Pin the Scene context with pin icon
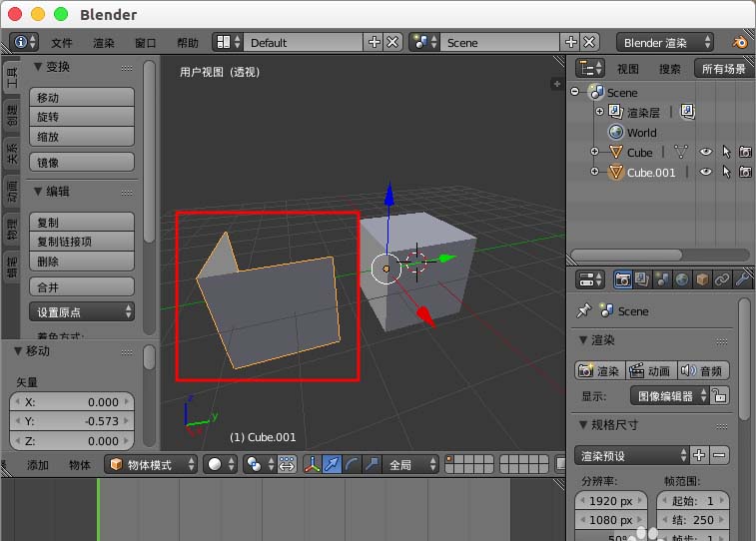Image resolution: width=756 pixels, height=541 pixels. [x=583, y=310]
